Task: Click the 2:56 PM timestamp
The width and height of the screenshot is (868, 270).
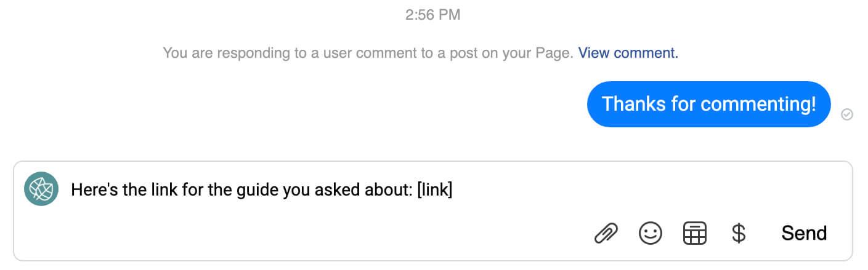Action: point(432,15)
